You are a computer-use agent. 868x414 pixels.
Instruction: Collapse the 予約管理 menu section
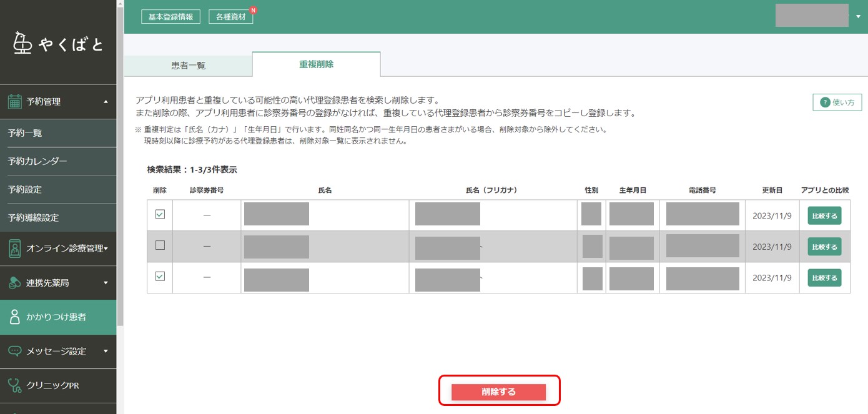click(x=106, y=101)
